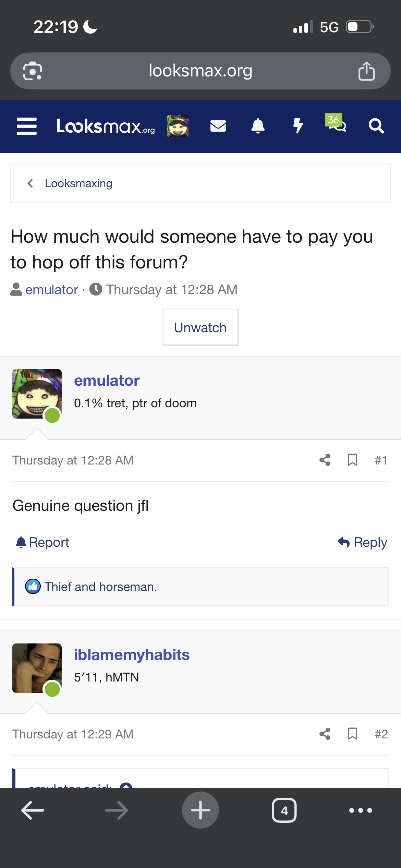Screen dimensions: 401x868
Task: Open chat icon with 36 badge
Action: point(336,123)
